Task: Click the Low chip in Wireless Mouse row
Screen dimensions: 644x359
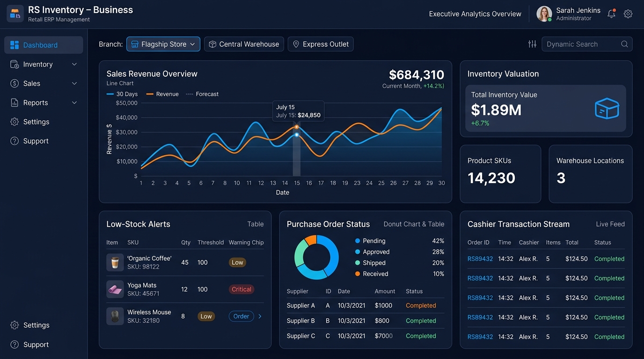Action: point(206,316)
